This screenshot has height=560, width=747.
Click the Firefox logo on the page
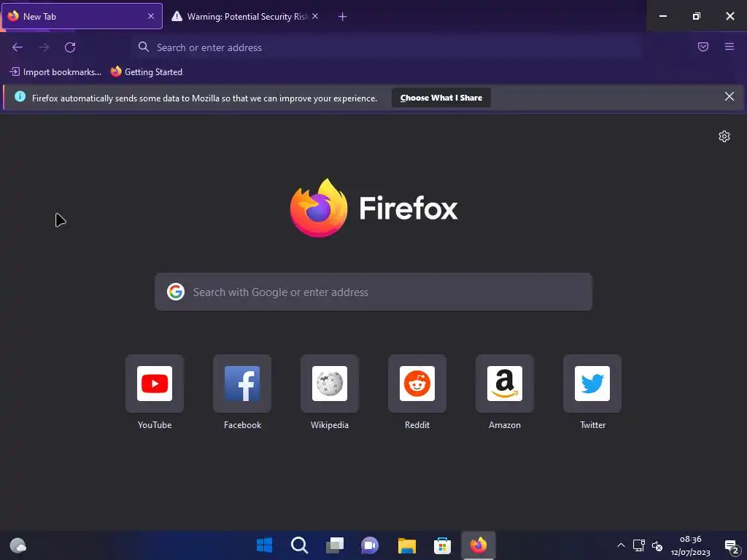(319, 208)
